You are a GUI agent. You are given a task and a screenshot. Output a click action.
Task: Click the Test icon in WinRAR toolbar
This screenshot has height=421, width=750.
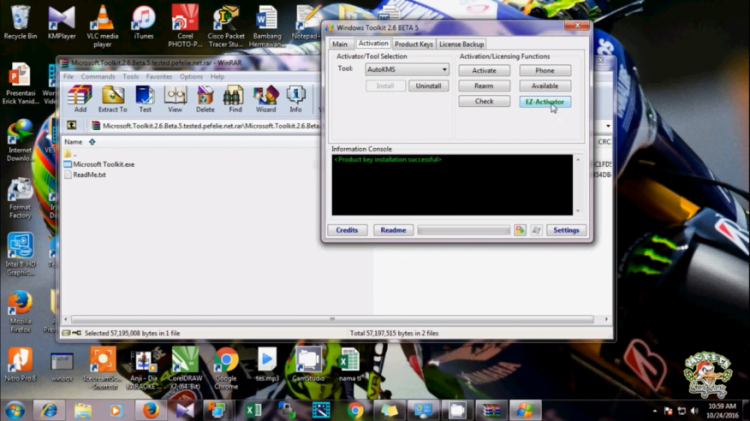[145, 99]
